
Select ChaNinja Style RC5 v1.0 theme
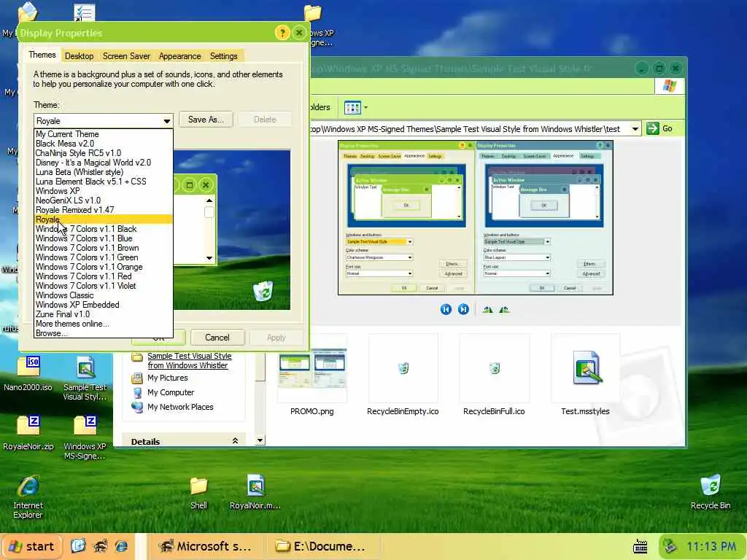(104, 153)
